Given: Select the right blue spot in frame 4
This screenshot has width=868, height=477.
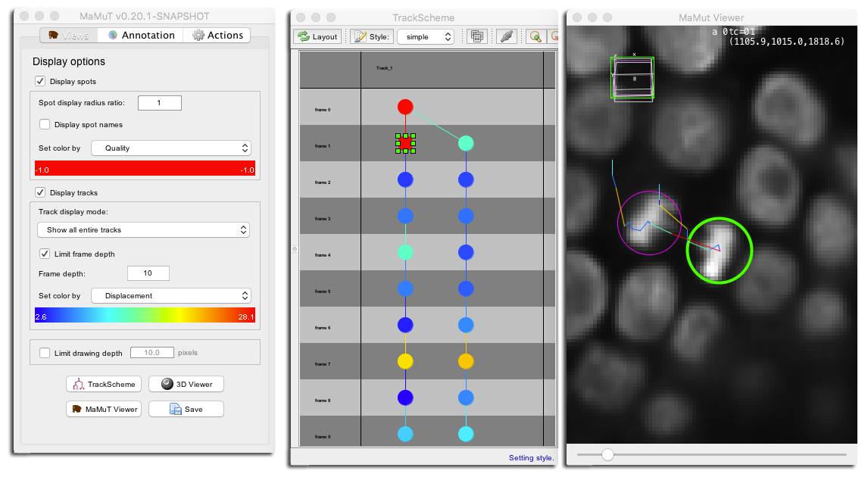Looking at the screenshot, I should (x=466, y=252).
